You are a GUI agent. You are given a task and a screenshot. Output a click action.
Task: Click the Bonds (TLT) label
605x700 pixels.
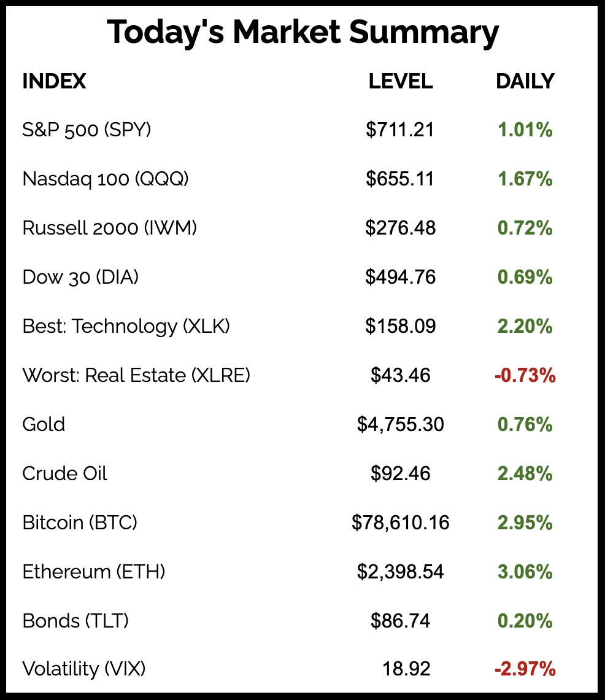75,621
